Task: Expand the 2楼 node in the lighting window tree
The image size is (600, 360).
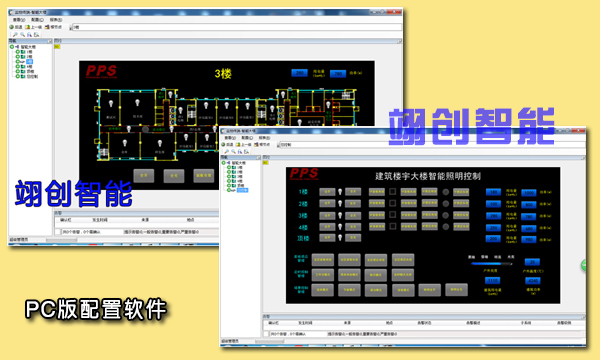Action: click(229, 172)
